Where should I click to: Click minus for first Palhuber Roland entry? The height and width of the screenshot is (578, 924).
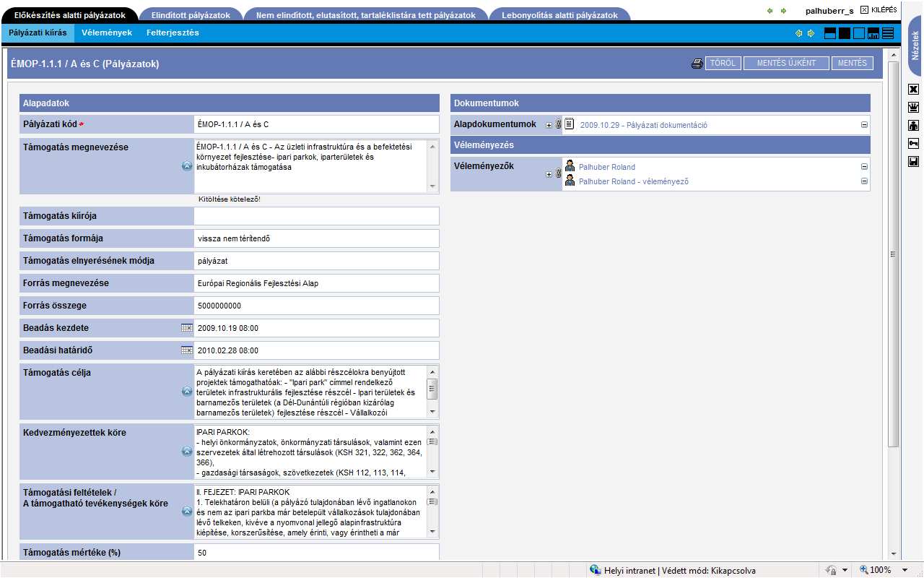pyautogui.click(x=864, y=166)
